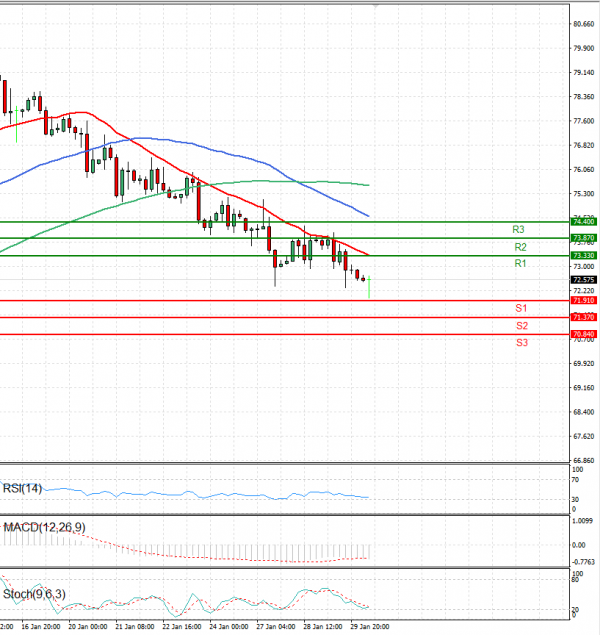Screen dimensions: 600x635
Task: Click the latest green candlestick wick
Action: 369,288
